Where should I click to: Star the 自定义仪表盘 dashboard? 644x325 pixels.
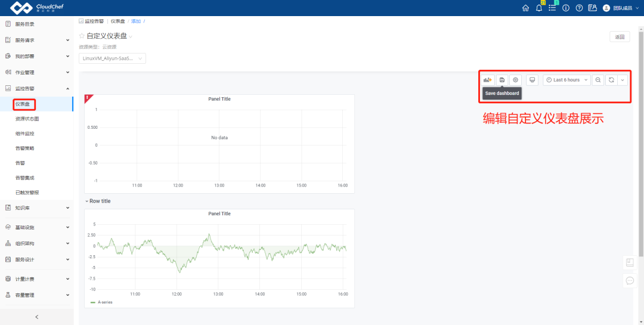(x=82, y=36)
